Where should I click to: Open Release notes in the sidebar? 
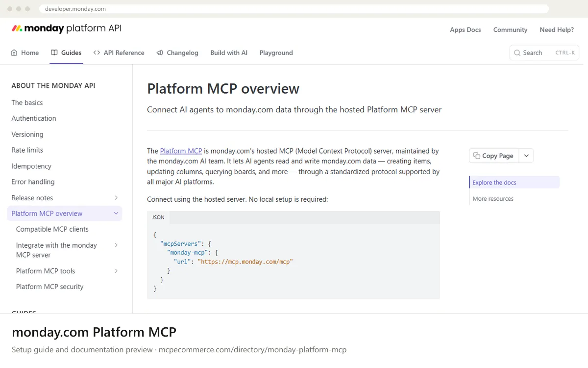(x=32, y=198)
